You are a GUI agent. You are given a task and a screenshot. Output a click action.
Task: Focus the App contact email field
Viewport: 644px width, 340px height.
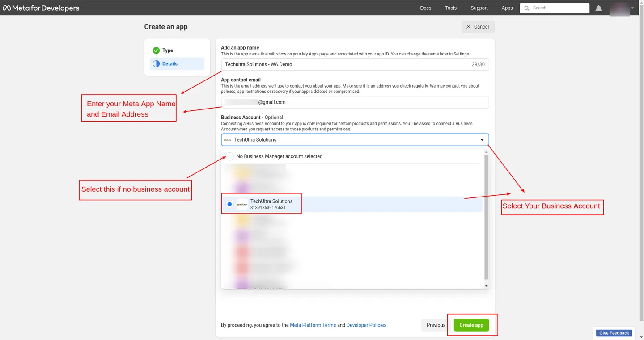point(355,102)
